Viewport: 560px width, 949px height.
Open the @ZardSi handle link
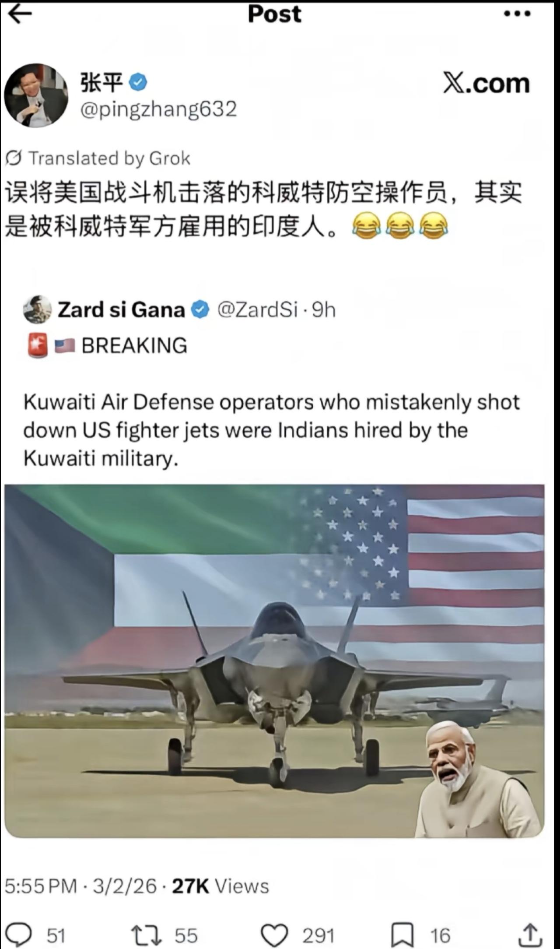(258, 310)
